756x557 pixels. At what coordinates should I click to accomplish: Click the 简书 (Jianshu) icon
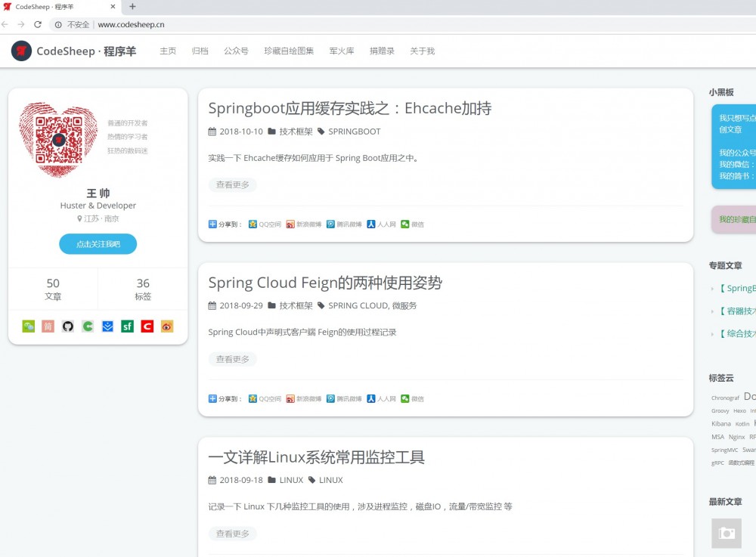[48, 326]
